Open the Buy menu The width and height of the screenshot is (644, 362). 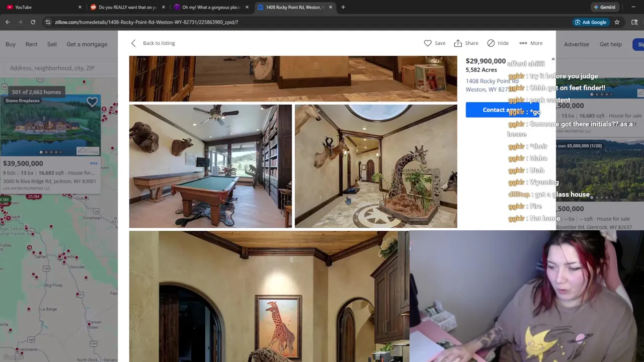point(11,44)
